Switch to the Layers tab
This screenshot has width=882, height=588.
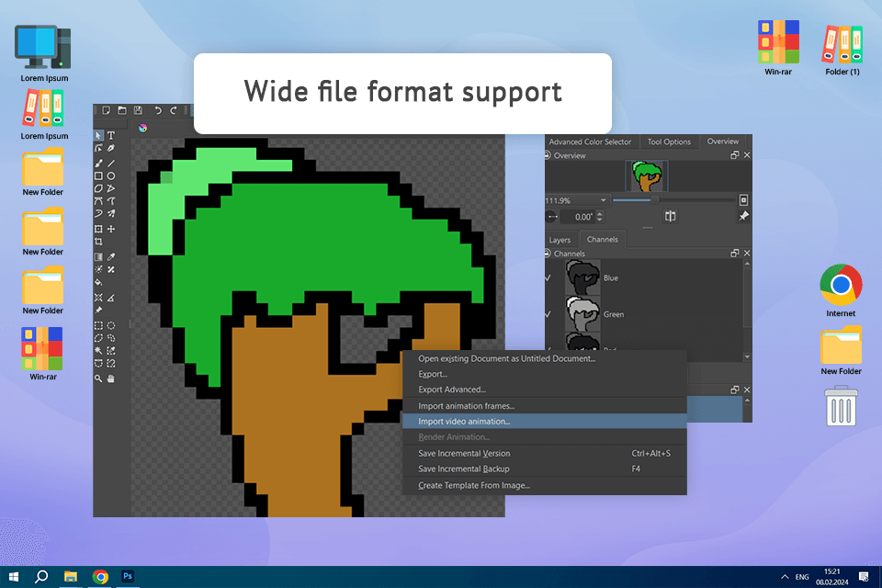pyautogui.click(x=560, y=240)
